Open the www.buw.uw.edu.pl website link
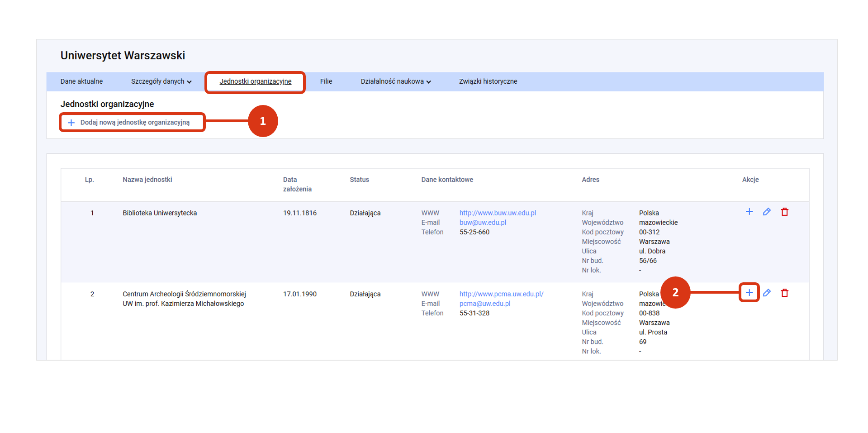The height and width of the screenshot is (433, 868). point(498,213)
